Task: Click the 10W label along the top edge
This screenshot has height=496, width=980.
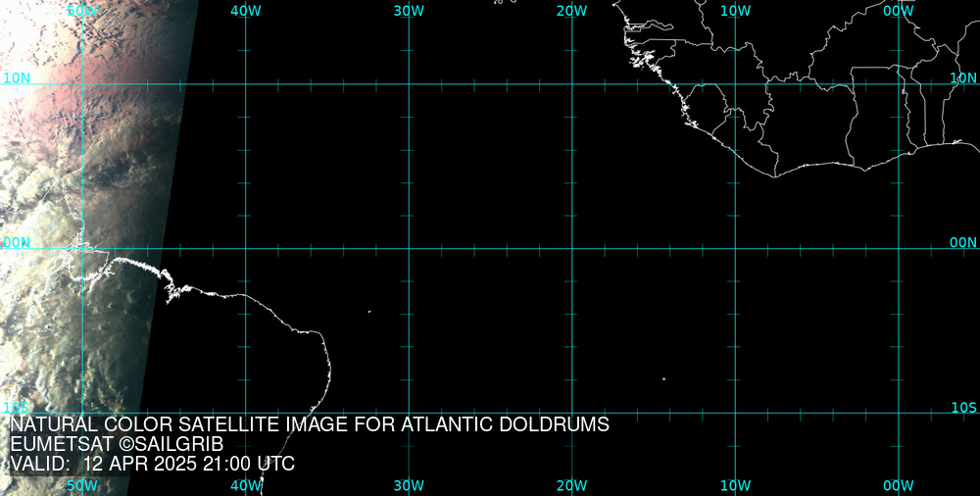Action: [x=735, y=11]
